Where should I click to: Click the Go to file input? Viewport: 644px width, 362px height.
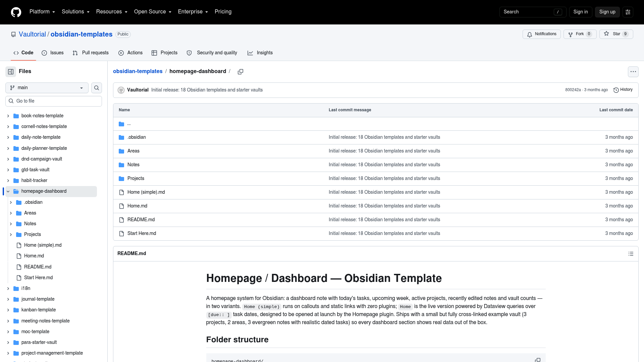click(x=54, y=101)
